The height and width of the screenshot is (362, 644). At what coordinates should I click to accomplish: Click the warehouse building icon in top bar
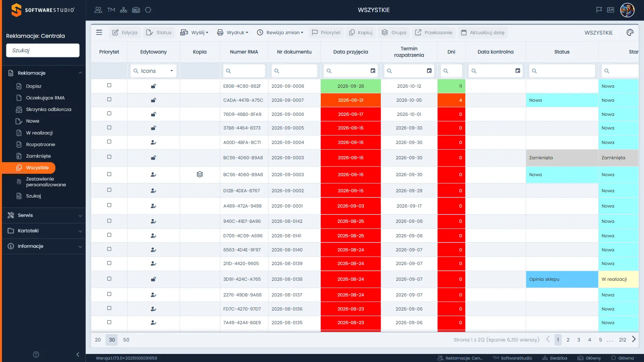136,10
